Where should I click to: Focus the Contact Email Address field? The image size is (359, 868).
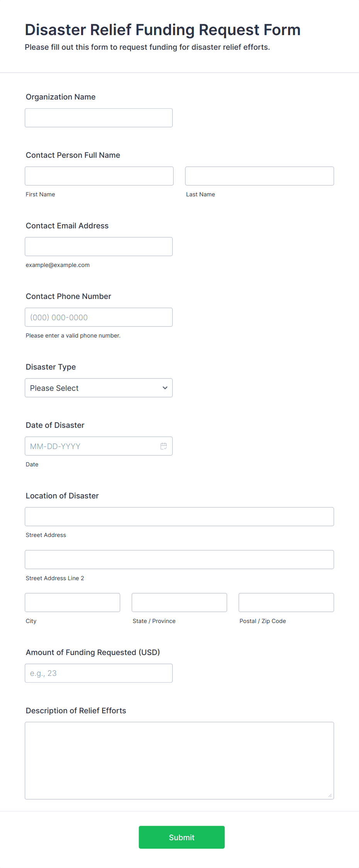tap(99, 247)
